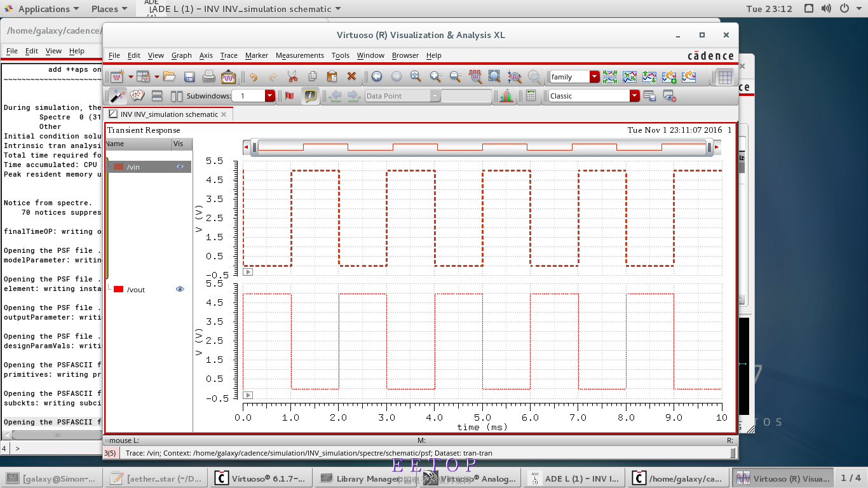This screenshot has width=868, height=488.
Task: Click the swap sweep variable icon
Action: (x=649, y=77)
